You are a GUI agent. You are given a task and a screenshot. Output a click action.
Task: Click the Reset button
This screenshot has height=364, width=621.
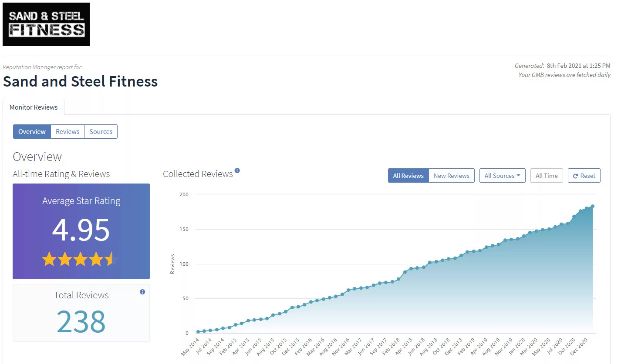point(584,176)
